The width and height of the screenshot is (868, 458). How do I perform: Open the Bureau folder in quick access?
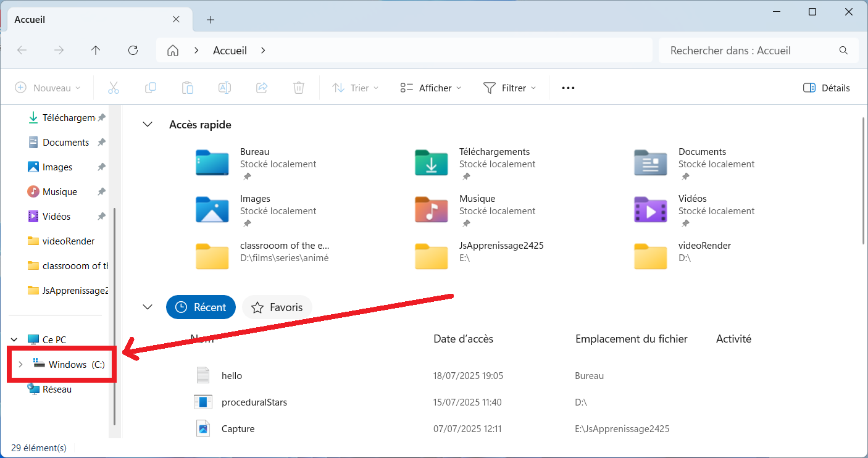tap(212, 162)
